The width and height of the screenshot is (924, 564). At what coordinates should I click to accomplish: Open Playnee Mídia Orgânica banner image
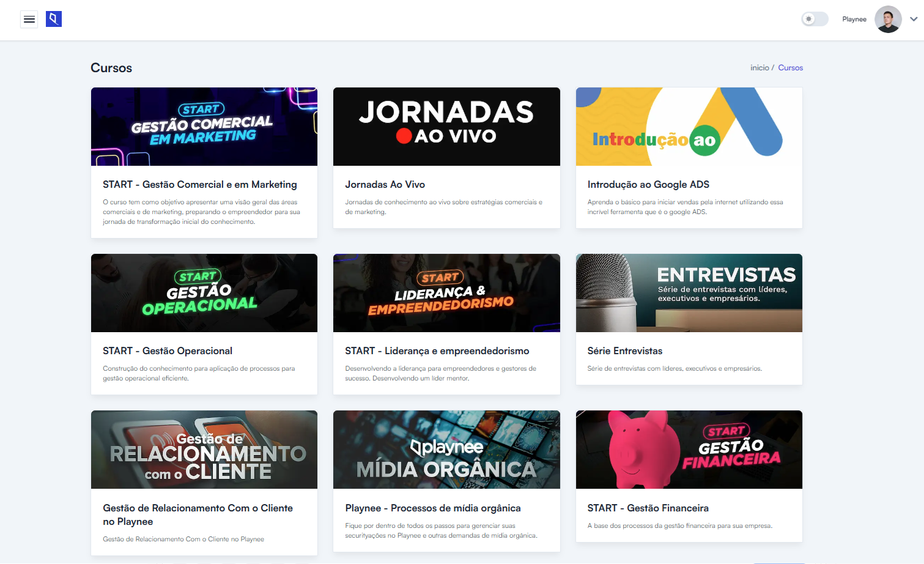tap(446, 450)
